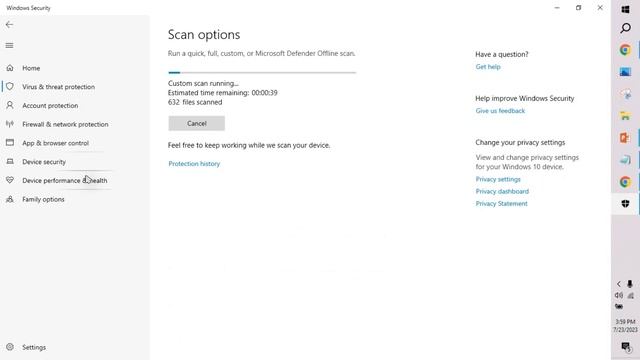The width and height of the screenshot is (640, 360).
Task: Click the Get help link
Action: pyautogui.click(x=488, y=67)
